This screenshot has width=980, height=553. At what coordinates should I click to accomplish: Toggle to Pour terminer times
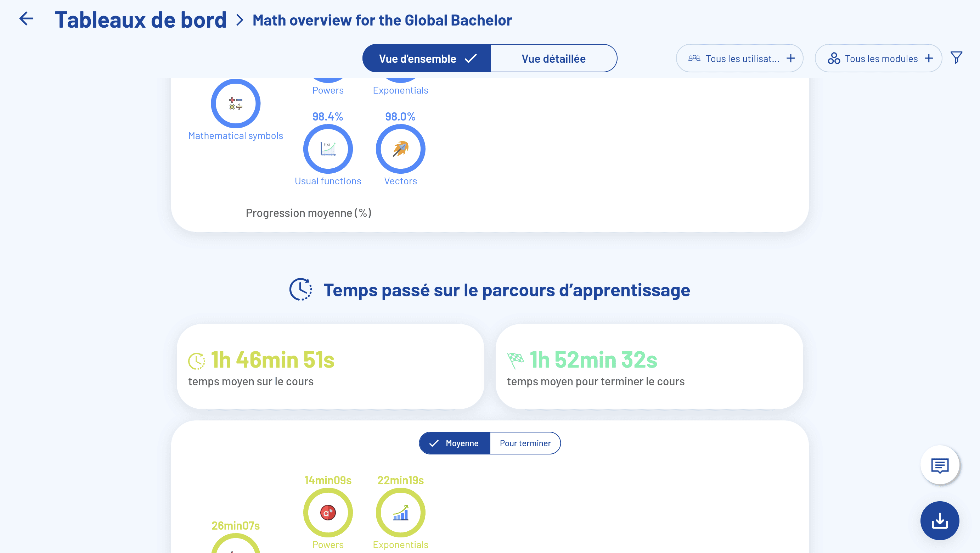pos(525,443)
